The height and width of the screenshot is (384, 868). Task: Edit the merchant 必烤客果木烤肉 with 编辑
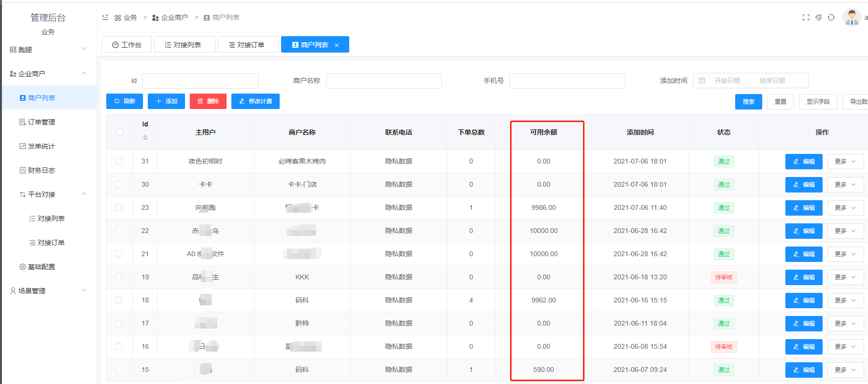[x=804, y=162]
